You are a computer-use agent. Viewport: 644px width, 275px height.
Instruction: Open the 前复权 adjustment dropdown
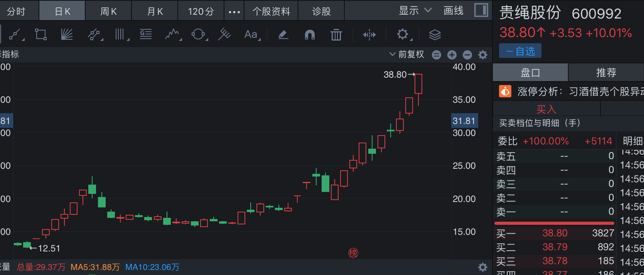point(407,54)
